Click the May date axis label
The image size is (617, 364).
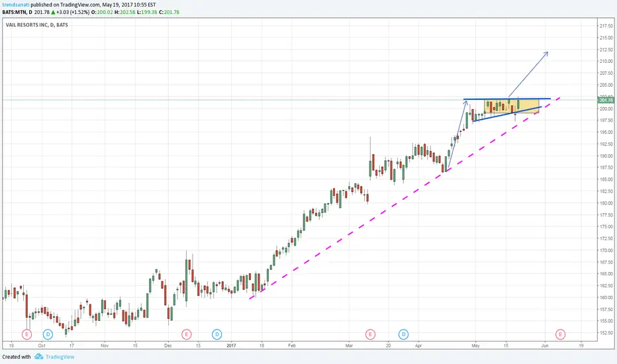pyautogui.click(x=475, y=346)
